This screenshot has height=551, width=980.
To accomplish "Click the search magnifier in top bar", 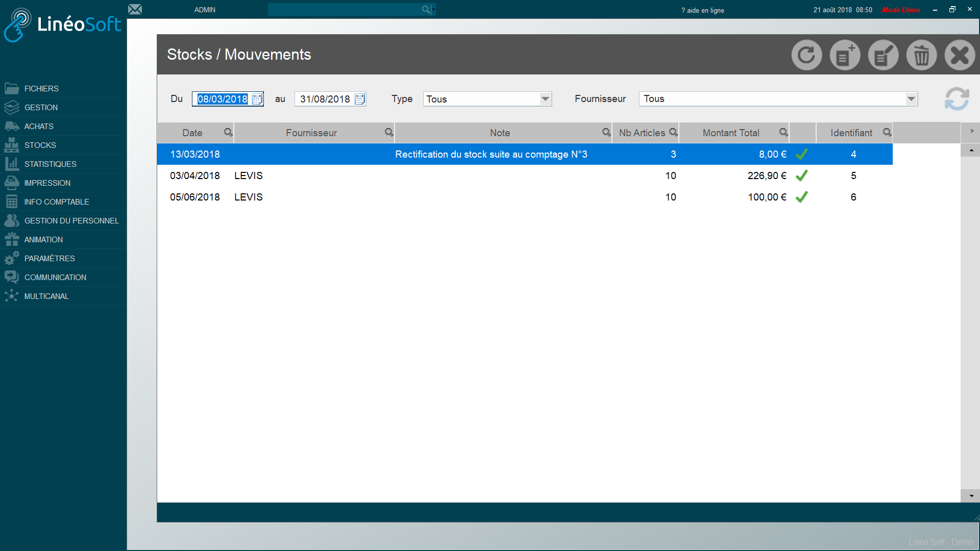I will [x=426, y=9].
